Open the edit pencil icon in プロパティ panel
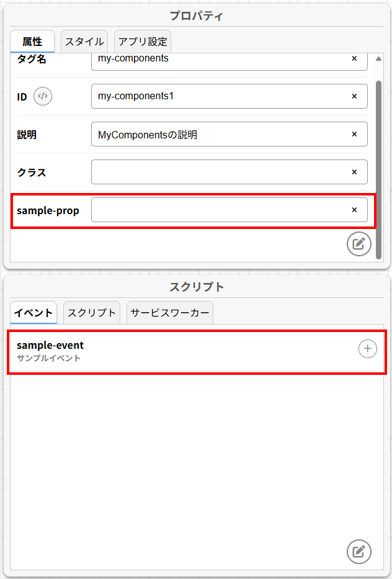 point(359,244)
